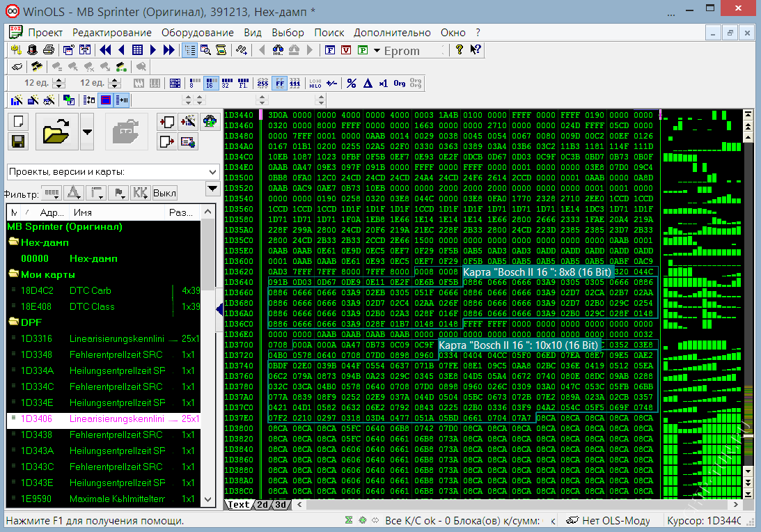Click the context help arrow-question icon

[x=476, y=50]
